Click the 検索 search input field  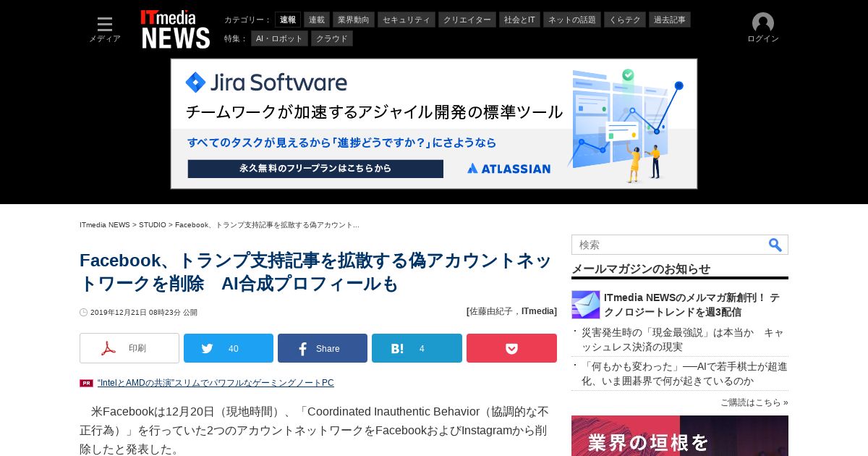pos(669,245)
